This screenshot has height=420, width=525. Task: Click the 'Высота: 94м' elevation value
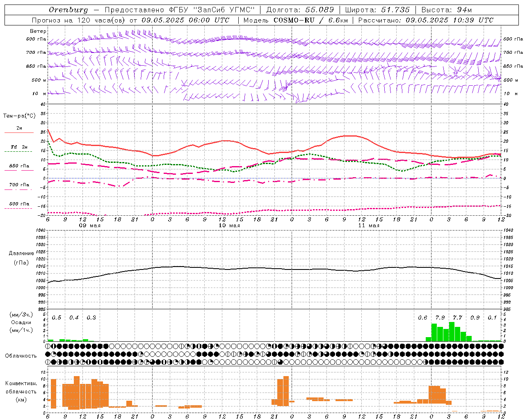point(447,10)
